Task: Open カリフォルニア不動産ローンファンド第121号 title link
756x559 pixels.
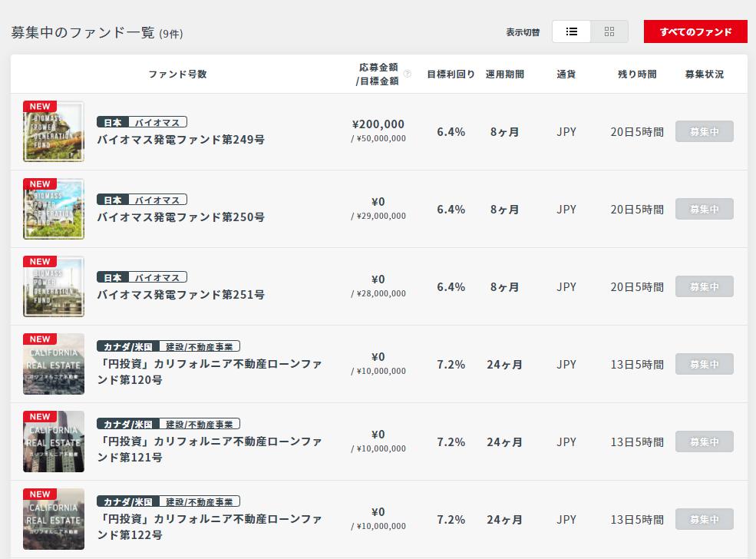Action: coord(210,449)
